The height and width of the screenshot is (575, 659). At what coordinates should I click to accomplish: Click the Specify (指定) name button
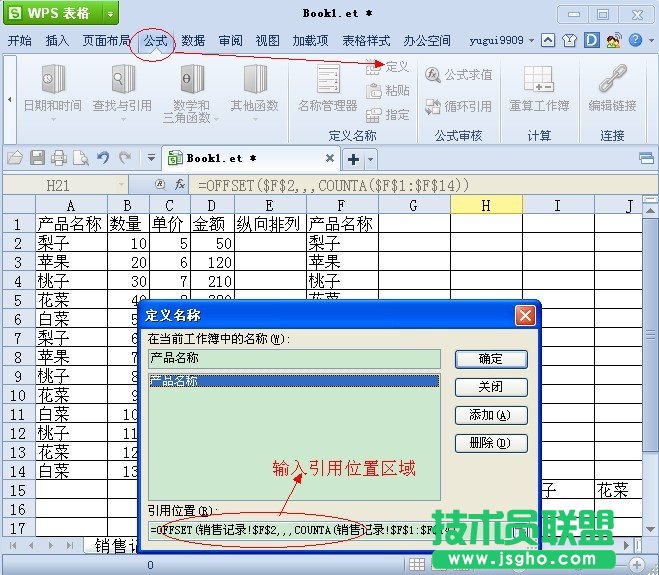387,115
